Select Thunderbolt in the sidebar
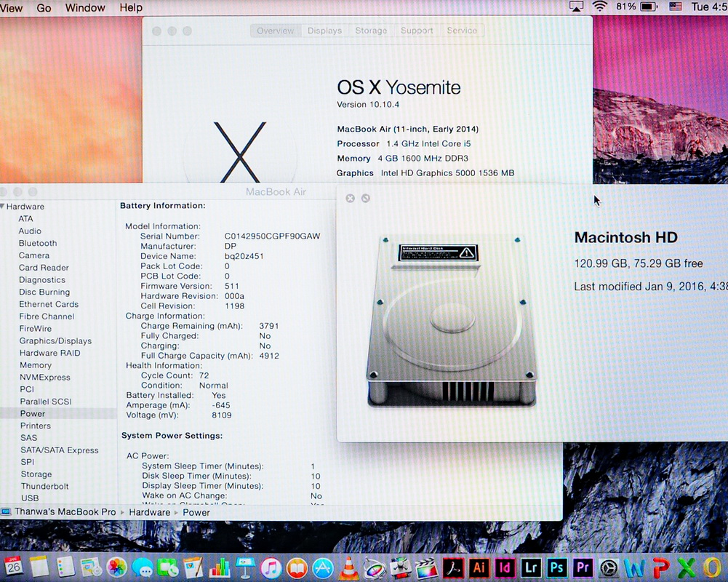The height and width of the screenshot is (582, 728). (44, 486)
